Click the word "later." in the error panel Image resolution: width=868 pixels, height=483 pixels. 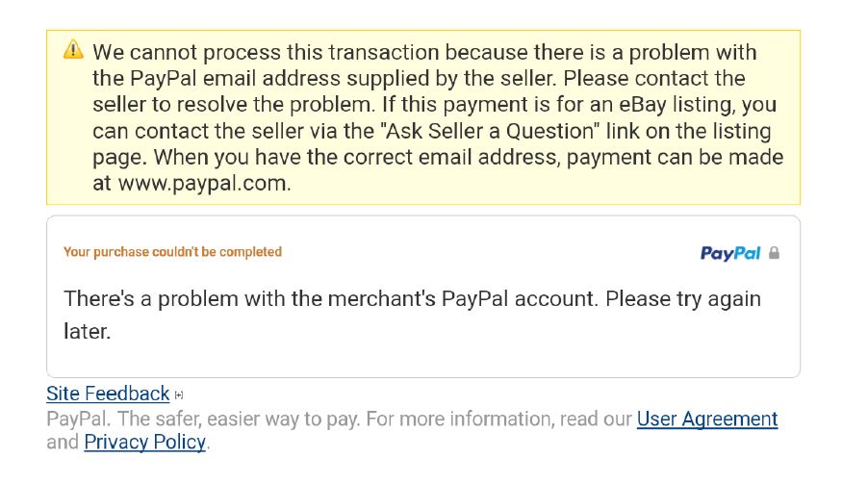[x=88, y=332]
